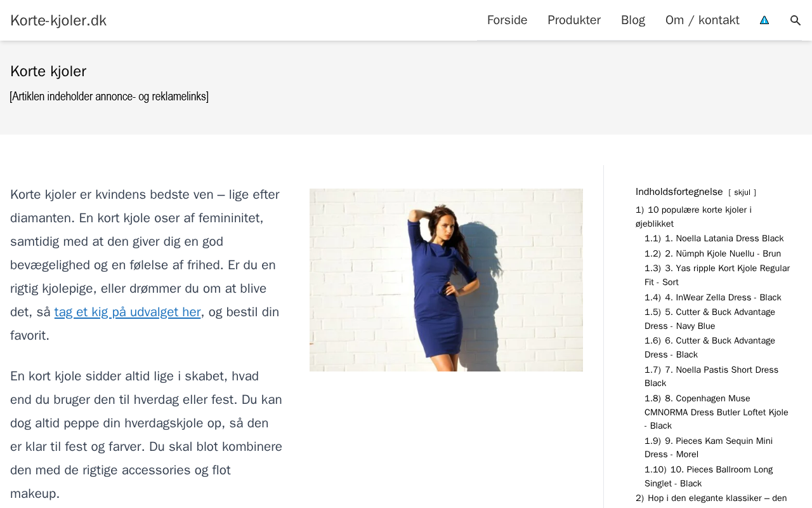Screen dimensions: 812x508
Task: Jump to InWear Zella Dress - Black
Action: 713,298
